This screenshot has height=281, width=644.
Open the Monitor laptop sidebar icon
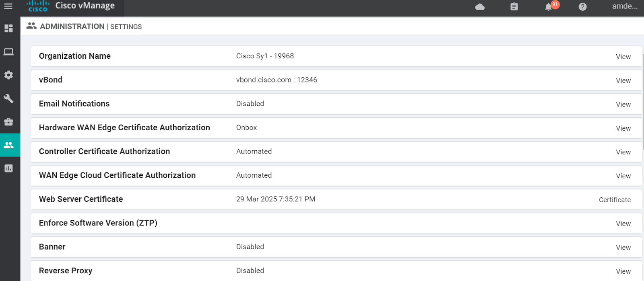[x=8, y=52]
